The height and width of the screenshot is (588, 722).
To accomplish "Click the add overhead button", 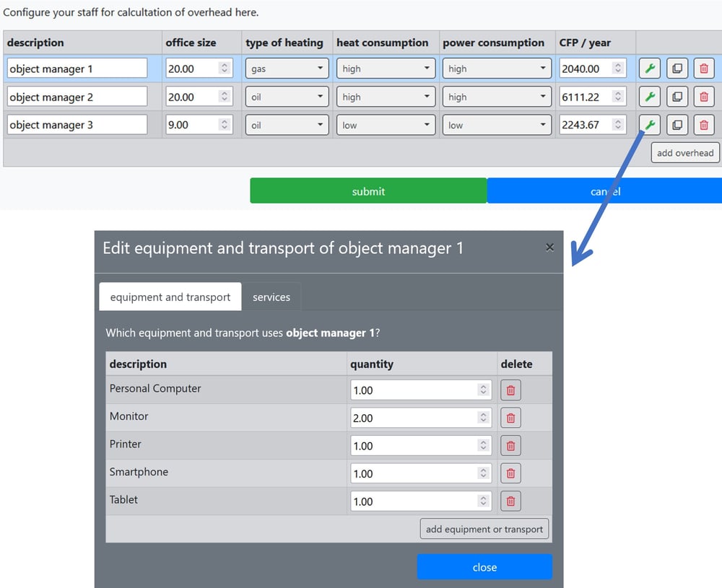I will (685, 153).
